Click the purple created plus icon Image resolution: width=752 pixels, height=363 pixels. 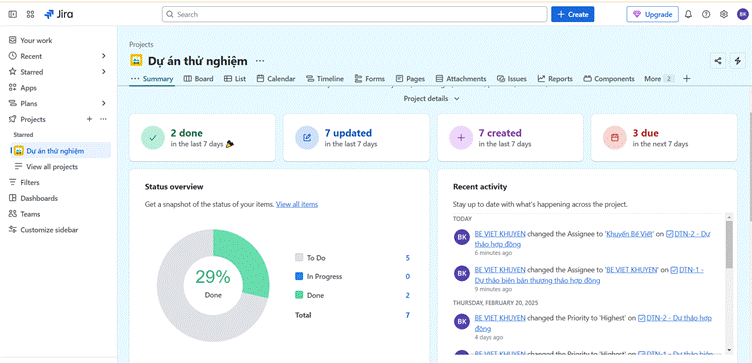(x=461, y=138)
